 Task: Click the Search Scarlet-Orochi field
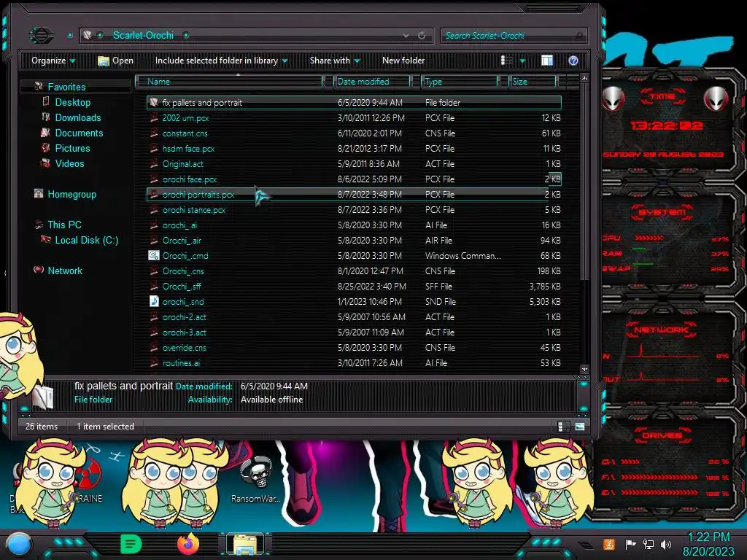click(514, 35)
